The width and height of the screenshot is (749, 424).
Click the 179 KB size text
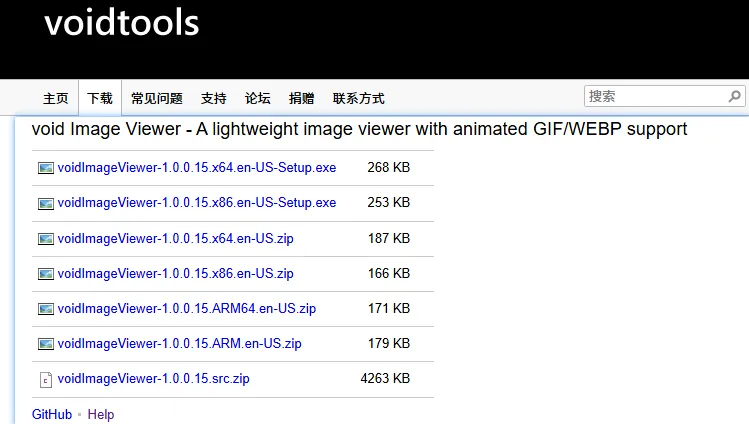click(389, 343)
